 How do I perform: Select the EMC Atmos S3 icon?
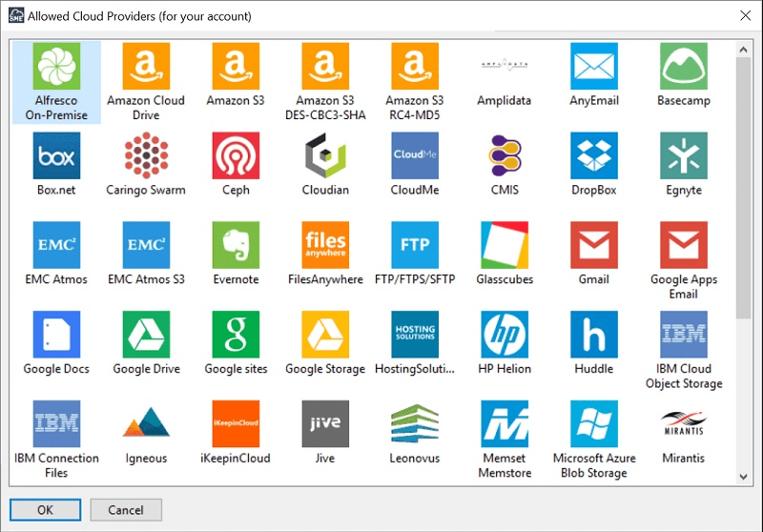coord(146,245)
